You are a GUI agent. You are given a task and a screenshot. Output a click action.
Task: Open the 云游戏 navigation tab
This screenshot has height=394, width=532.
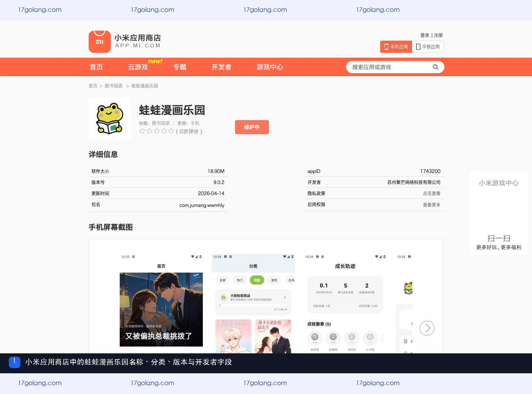click(x=138, y=67)
